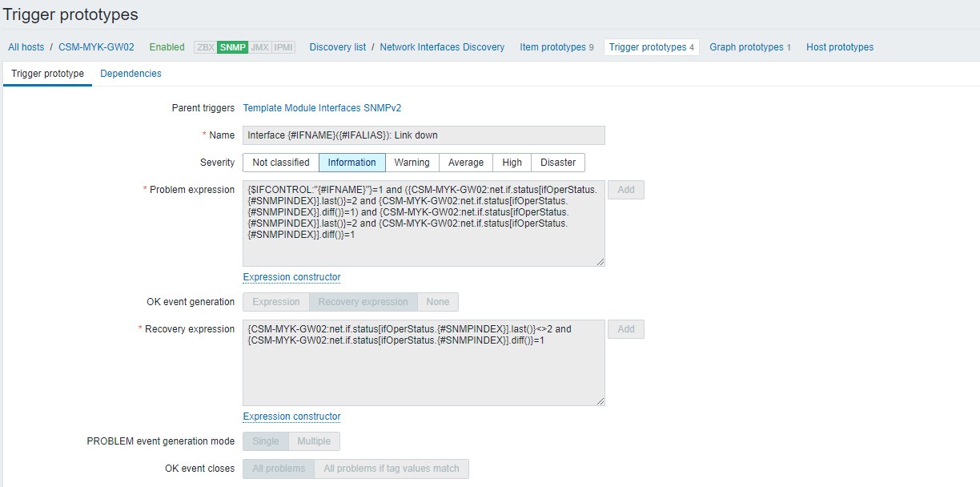Open the All hosts link
980x487 pixels.
(x=26, y=47)
